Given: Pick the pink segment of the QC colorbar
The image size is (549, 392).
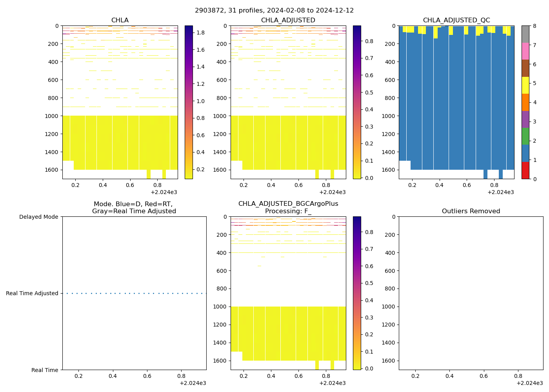Looking at the screenshot, I should pos(525,51).
